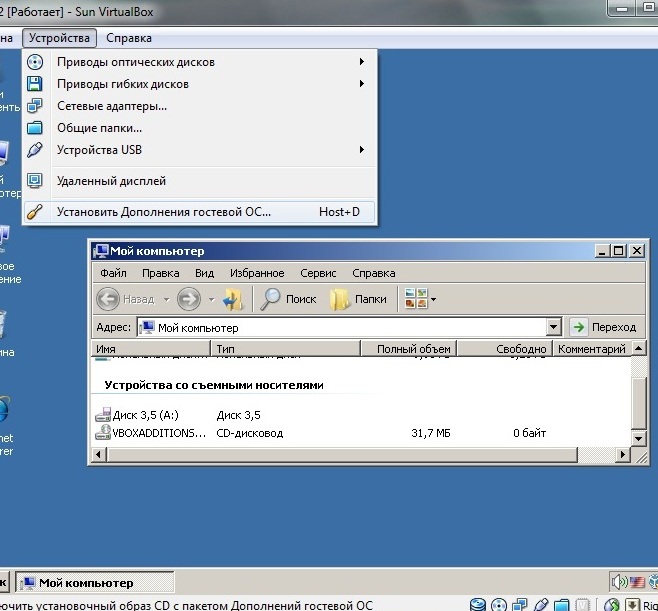Sort by the Свободно column header
Viewport: 658px width, 611px height.
pyautogui.click(x=505, y=348)
